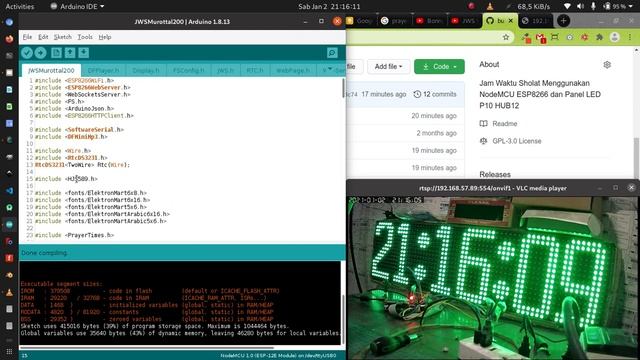Open the Readme link in About
Image resolution: width=640 pixels, height=360 pixels.
pyautogui.click(x=498, y=124)
